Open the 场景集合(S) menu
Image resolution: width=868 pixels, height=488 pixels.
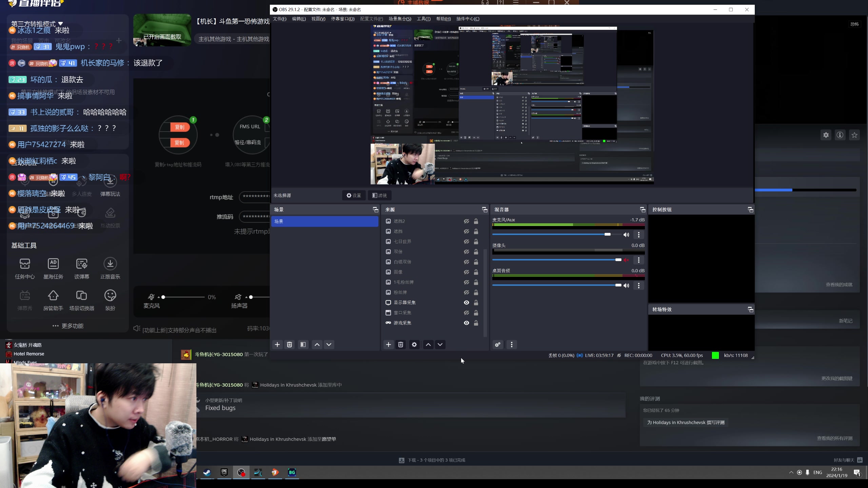[399, 19]
